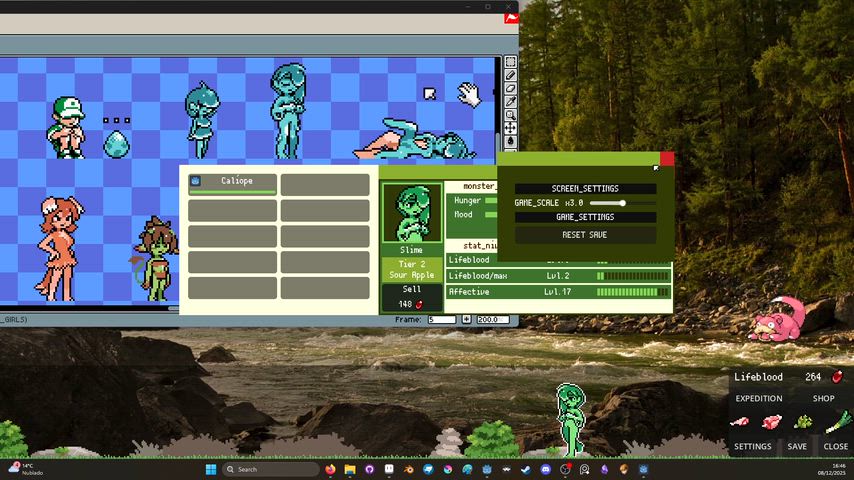The height and width of the screenshot is (480, 854).
Task: Click the RESET SAVE button
Action: click(585, 235)
